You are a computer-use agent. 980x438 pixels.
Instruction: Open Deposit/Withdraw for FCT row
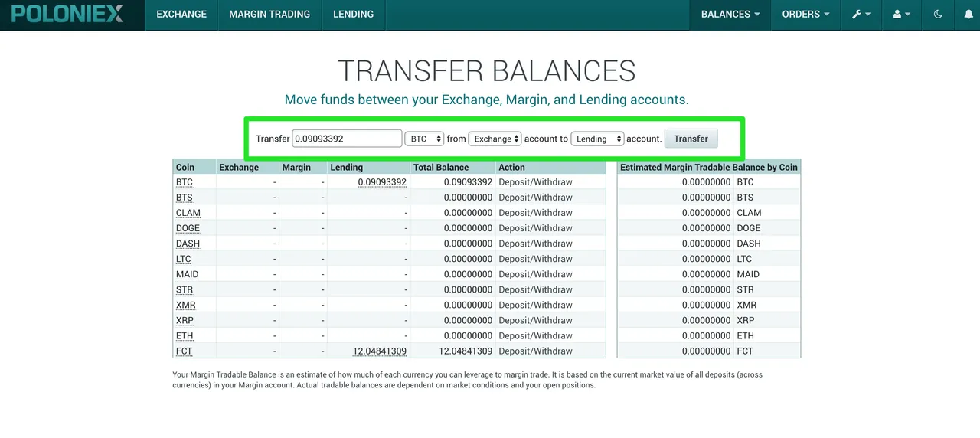click(x=535, y=351)
